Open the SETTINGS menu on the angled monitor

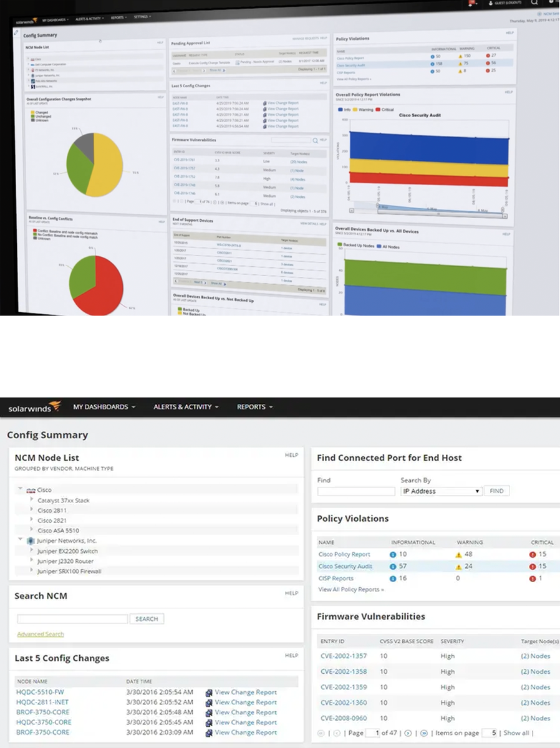[x=143, y=17]
